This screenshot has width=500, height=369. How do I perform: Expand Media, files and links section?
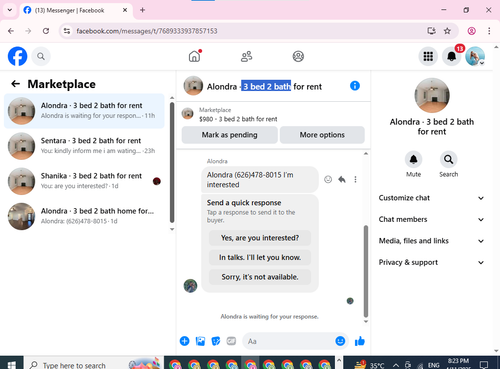[431, 241]
